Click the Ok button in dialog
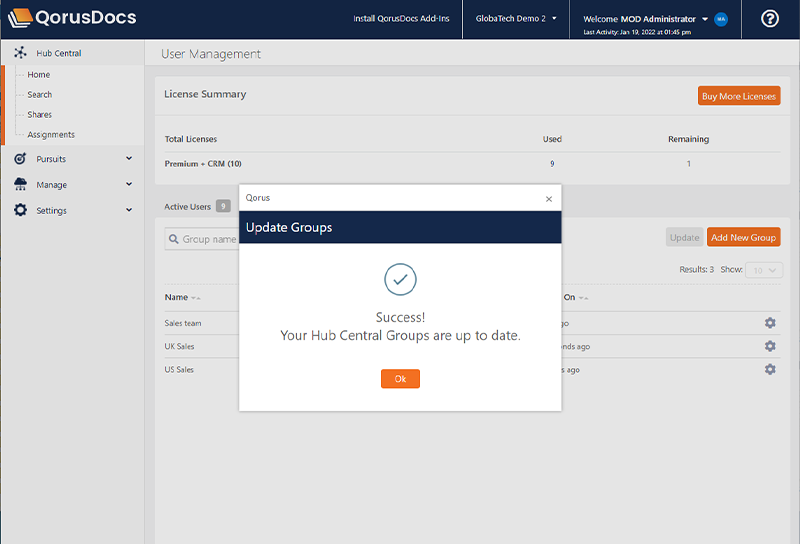The height and width of the screenshot is (544, 800). [x=400, y=379]
